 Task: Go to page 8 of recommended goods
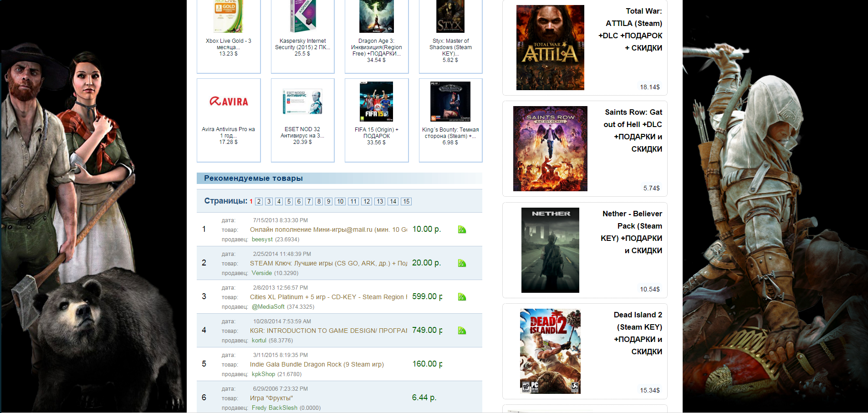click(x=319, y=201)
